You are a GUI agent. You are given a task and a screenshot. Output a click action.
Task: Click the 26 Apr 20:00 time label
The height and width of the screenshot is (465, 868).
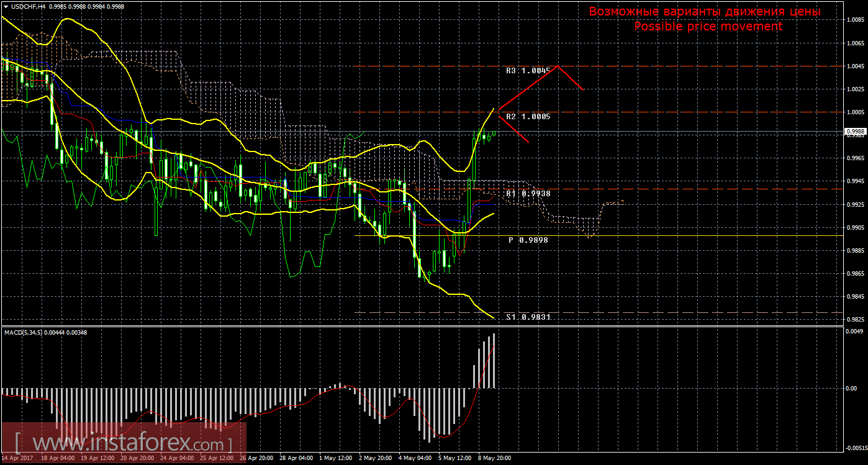point(257,459)
